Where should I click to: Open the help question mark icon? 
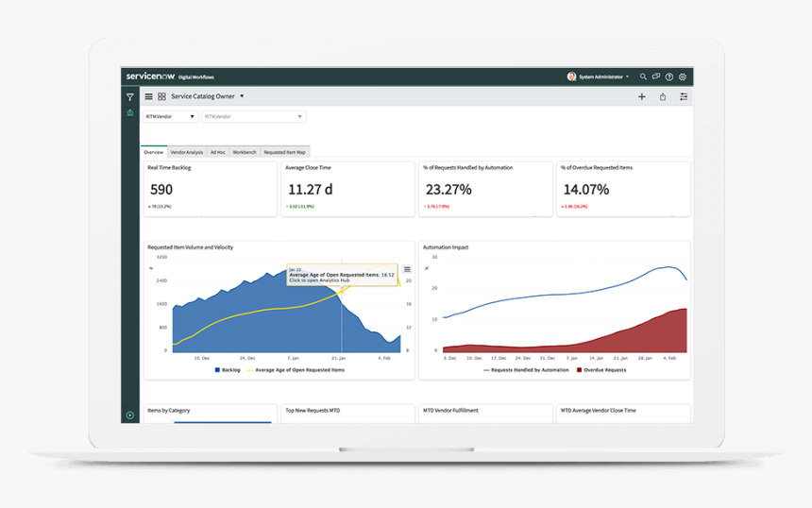click(x=669, y=76)
